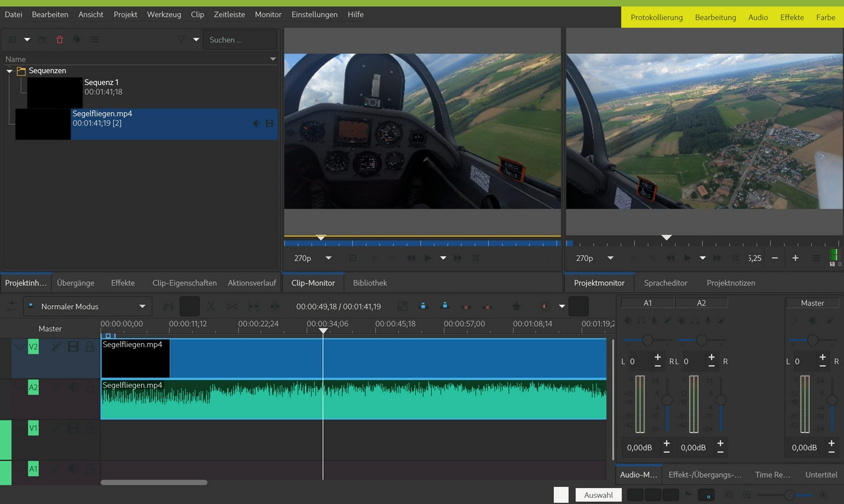The image size is (844, 504).
Task: Switch to the Farbe workspace layout
Action: pos(825,17)
